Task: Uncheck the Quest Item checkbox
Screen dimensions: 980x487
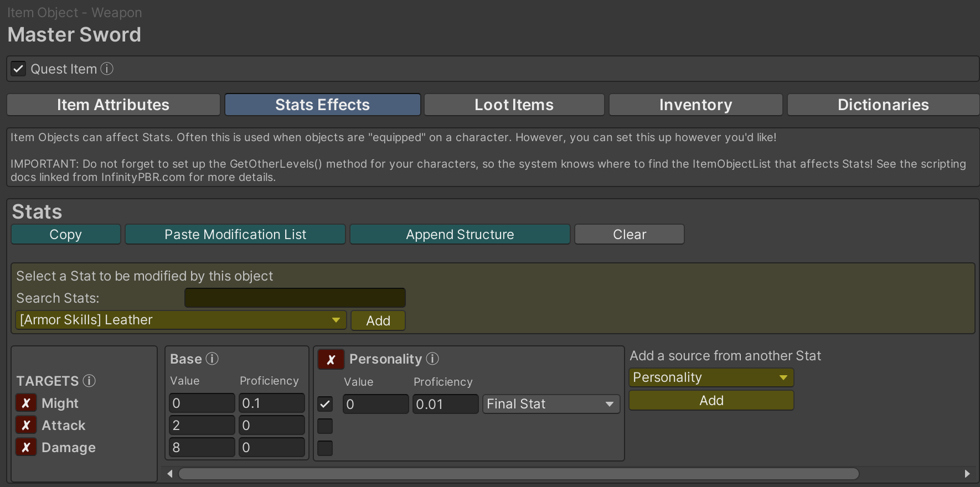Action: pyautogui.click(x=18, y=69)
